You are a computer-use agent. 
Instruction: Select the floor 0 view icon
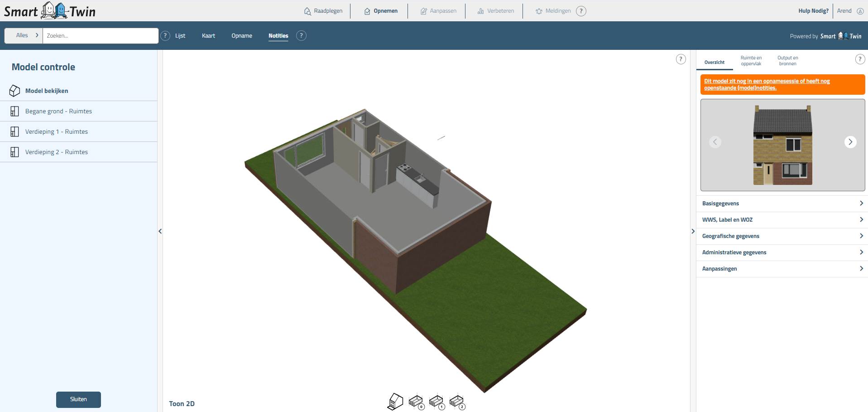pos(416,402)
